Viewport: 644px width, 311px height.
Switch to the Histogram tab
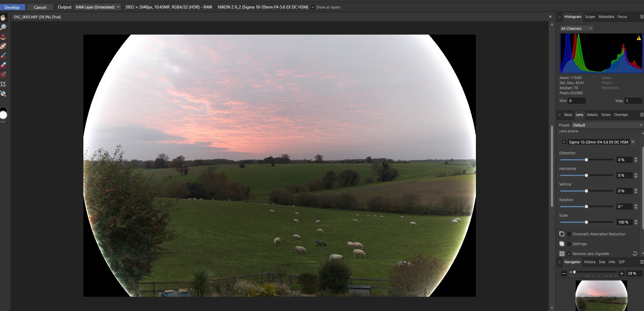572,17
